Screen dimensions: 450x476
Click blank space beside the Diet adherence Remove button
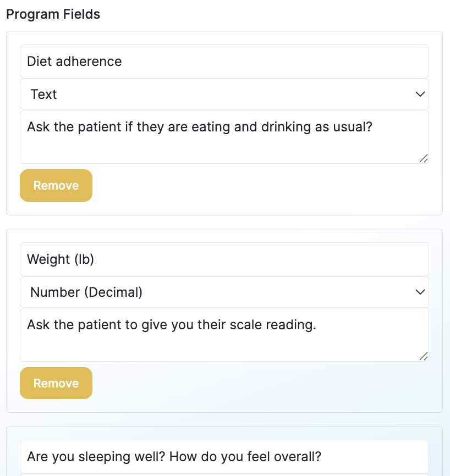pyautogui.click(x=248, y=186)
